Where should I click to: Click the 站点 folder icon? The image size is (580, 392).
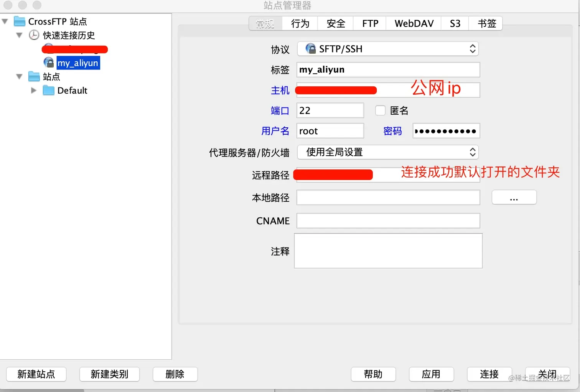(x=34, y=77)
